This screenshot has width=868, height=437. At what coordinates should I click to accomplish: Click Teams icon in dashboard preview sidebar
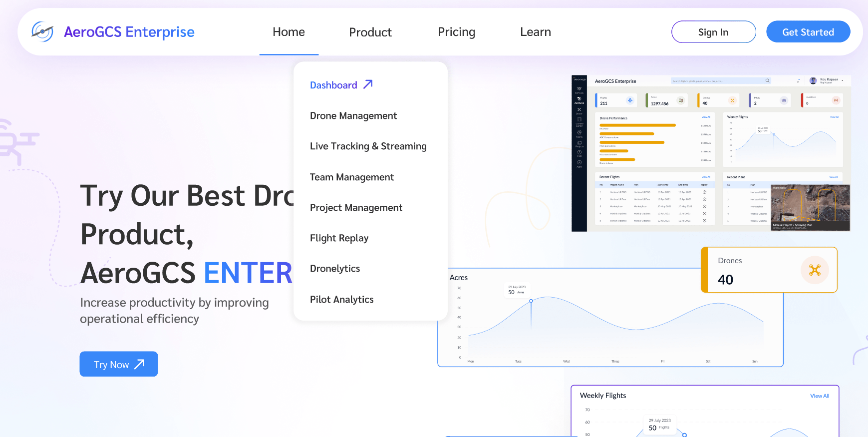point(579,133)
